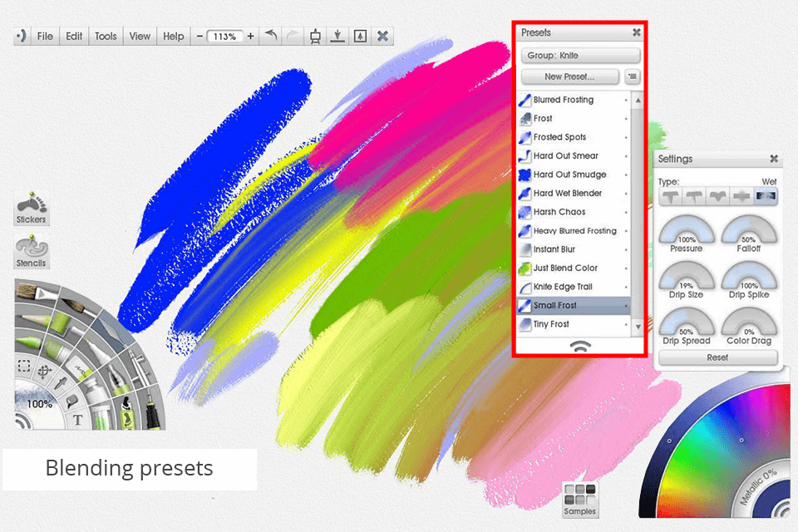Open the Help menu
Viewport: 798px width, 532px height.
point(173,36)
